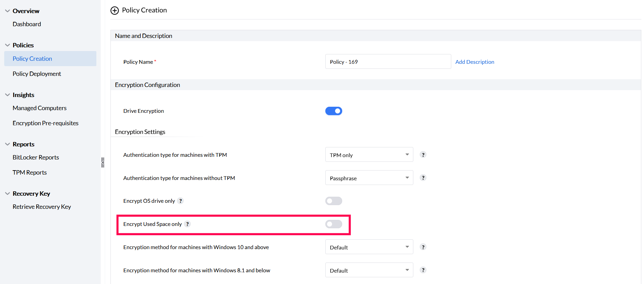This screenshot has width=644, height=284.
Task: Click the Policy Name text field
Action: pyautogui.click(x=388, y=62)
